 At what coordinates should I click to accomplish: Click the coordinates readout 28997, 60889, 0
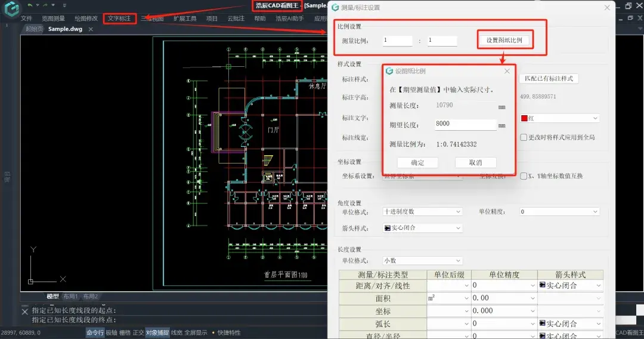click(20, 332)
